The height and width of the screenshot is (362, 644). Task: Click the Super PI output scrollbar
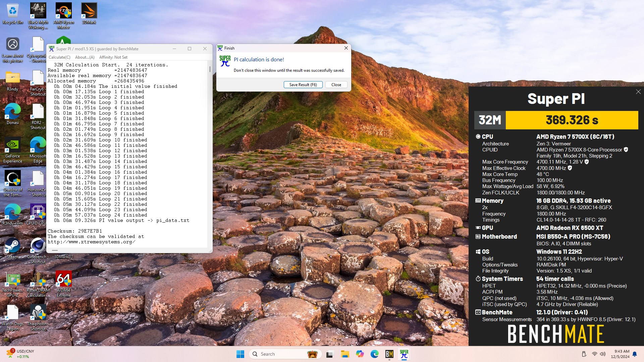click(x=210, y=69)
